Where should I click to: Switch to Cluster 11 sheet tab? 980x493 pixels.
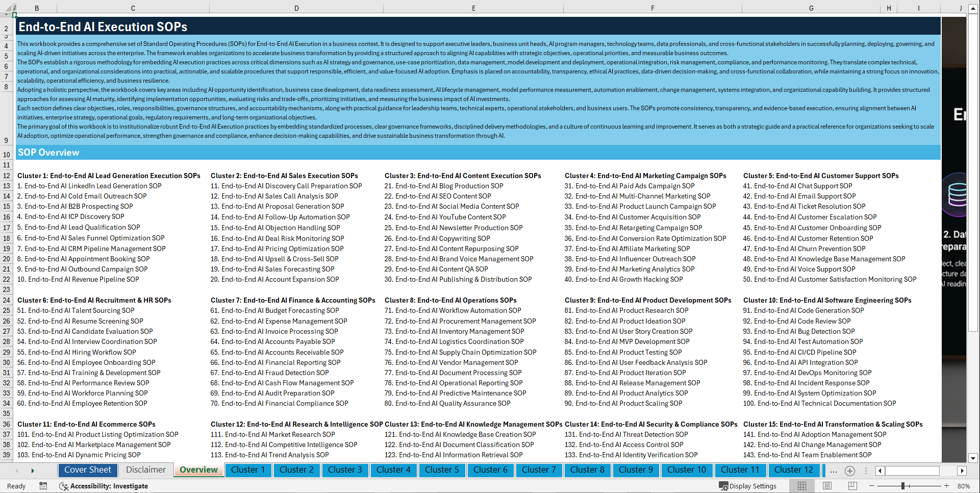(740, 470)
